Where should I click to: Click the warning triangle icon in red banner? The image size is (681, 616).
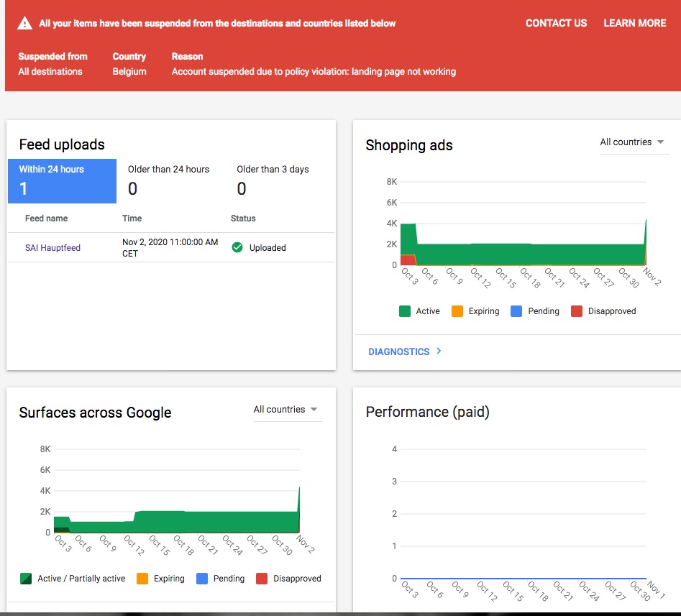(x=25, y=23)
